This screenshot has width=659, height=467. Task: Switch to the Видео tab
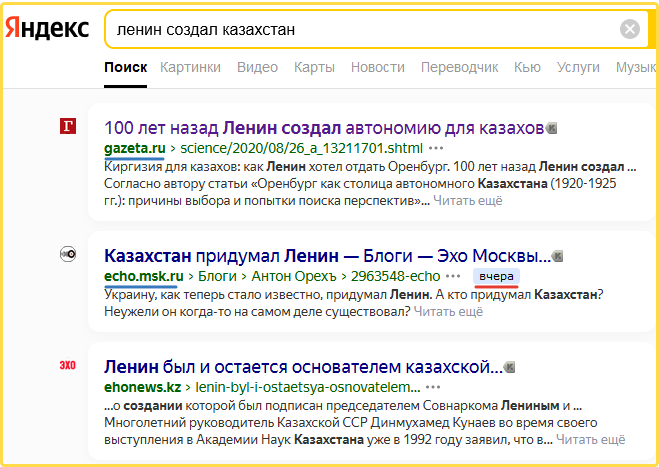coord(257,67)
